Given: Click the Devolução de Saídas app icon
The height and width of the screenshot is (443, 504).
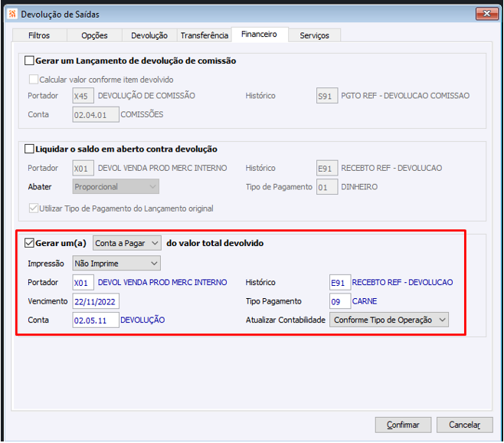Looking at the screenshot, I should click(12, 14).
